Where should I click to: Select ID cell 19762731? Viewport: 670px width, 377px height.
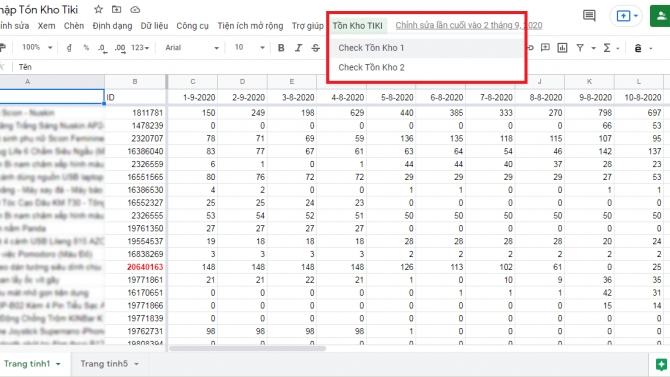click(x=135, y=331)
